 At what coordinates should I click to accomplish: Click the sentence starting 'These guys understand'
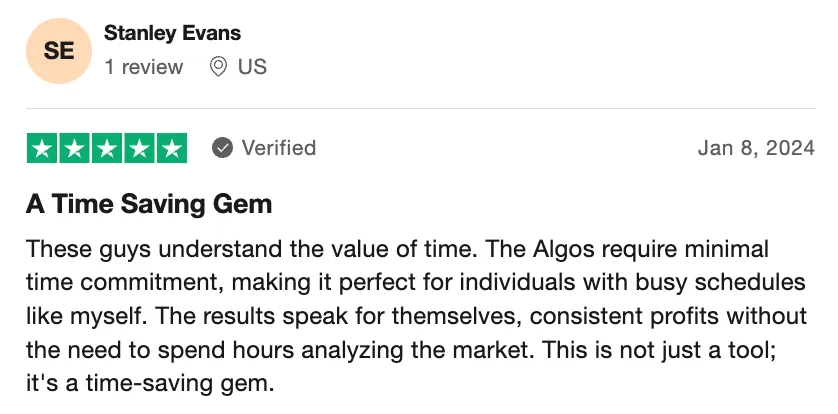coord(251,249)
